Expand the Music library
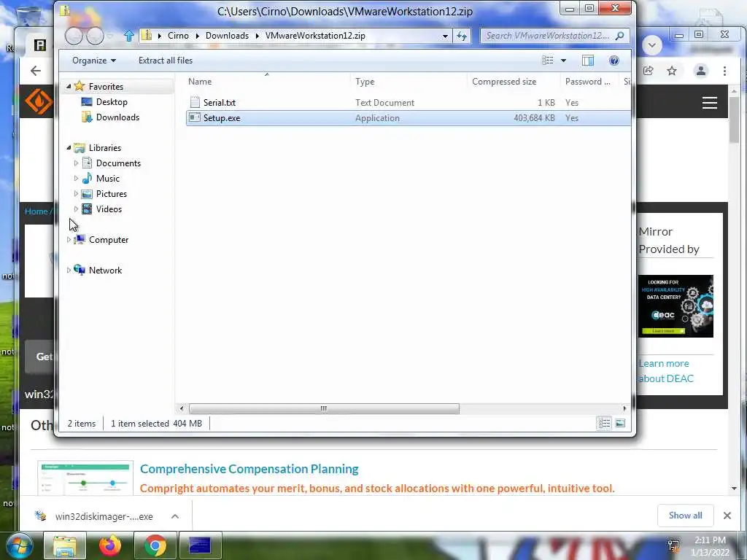 tap(76, 178)
